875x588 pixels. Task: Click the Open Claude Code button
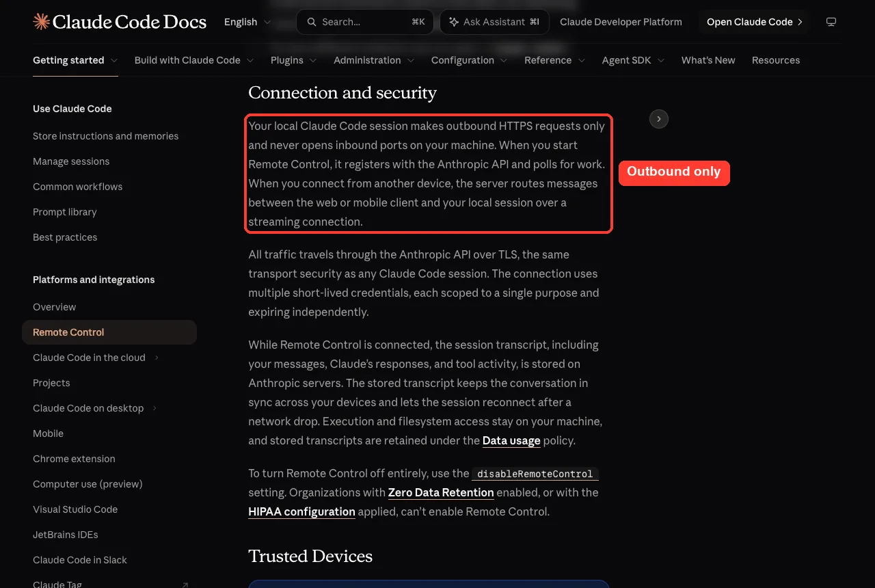point(754,22)
